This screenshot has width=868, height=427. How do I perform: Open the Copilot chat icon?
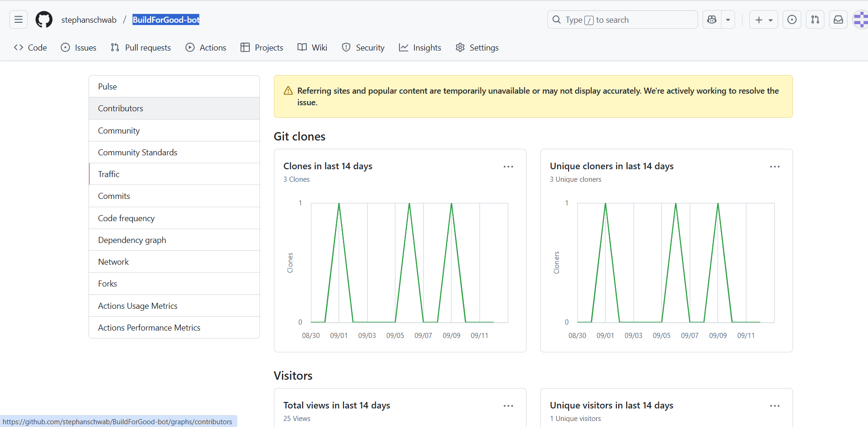point(712,19)
